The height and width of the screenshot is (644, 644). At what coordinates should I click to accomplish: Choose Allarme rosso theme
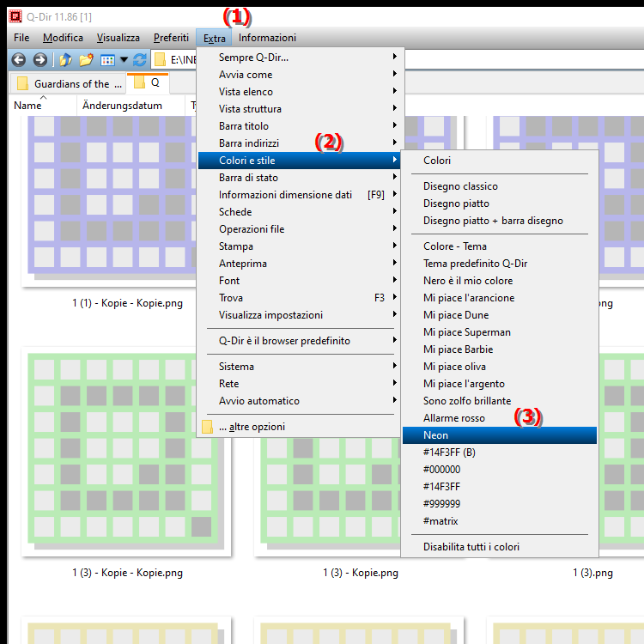[x=500, y=418]
